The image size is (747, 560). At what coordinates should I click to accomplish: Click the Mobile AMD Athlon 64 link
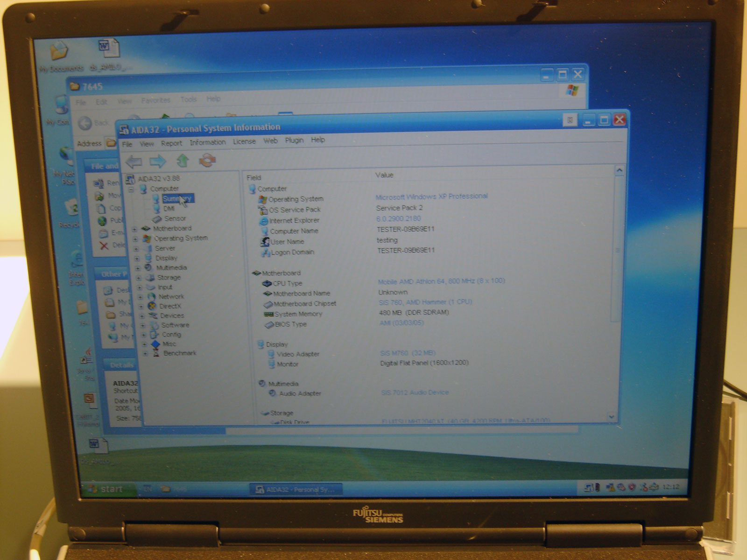pyautogui.click(x=441, y=281)
